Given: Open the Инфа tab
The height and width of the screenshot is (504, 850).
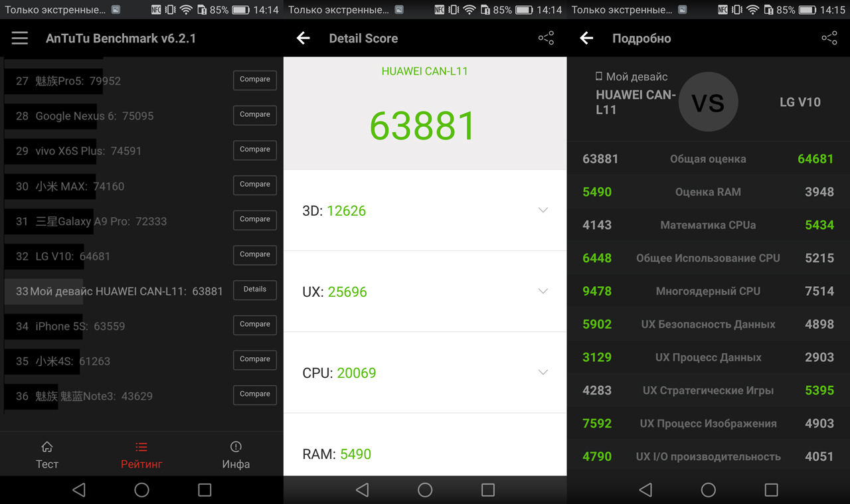Looking at the screenshot, I should tap(236, 455).
